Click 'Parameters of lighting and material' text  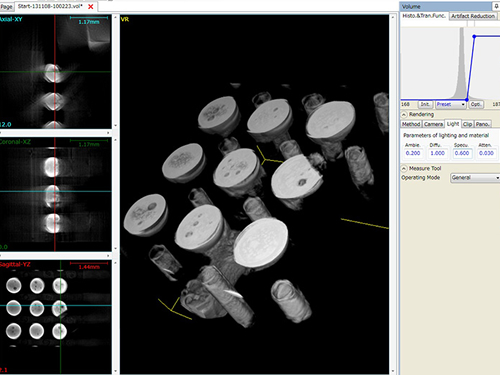tap(446, 135)
